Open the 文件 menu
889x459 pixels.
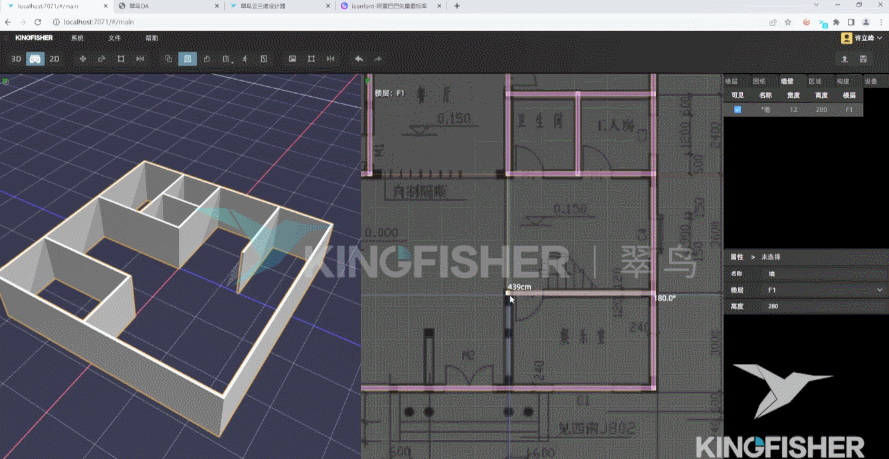coord(115,38)
